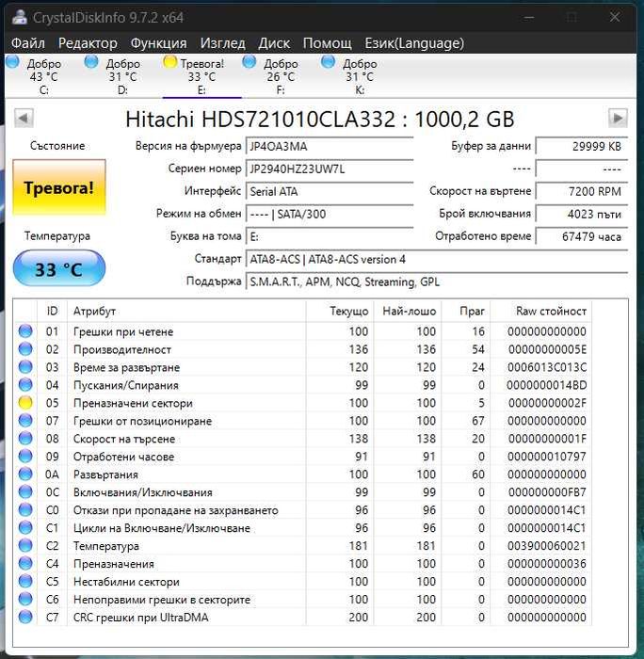
Task: Click the status orb for attribute C6
Action: (x=25, y=599)
